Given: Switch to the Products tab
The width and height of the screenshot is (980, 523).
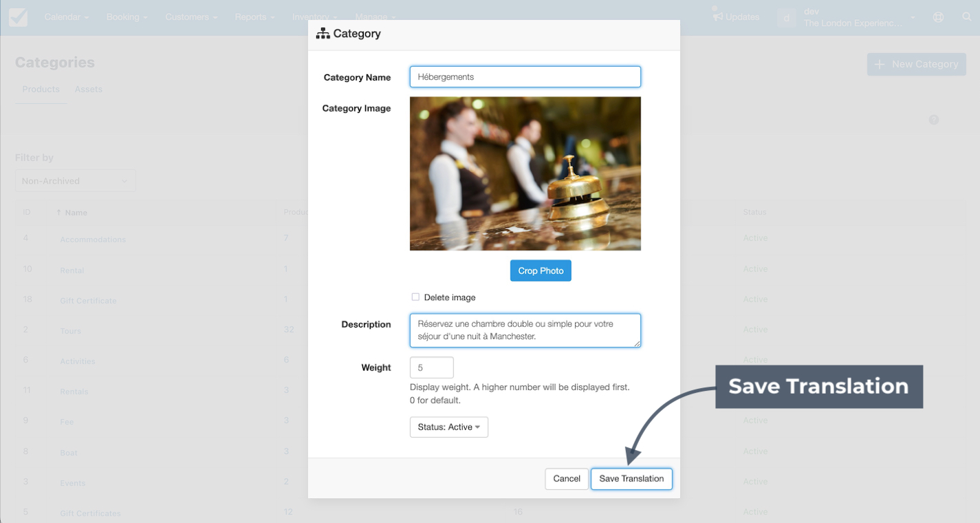Looking at the screenshot, I should tap(41, 89).
